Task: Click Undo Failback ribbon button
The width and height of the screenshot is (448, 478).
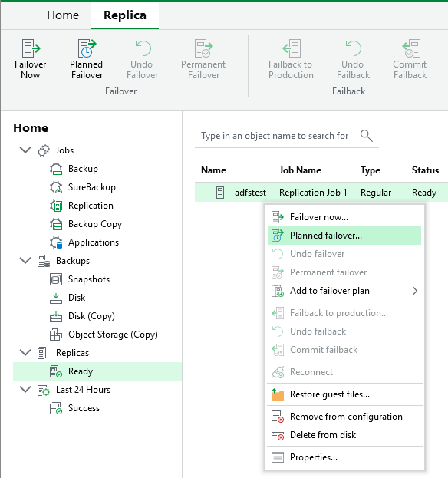Action: tap(353, 59)
